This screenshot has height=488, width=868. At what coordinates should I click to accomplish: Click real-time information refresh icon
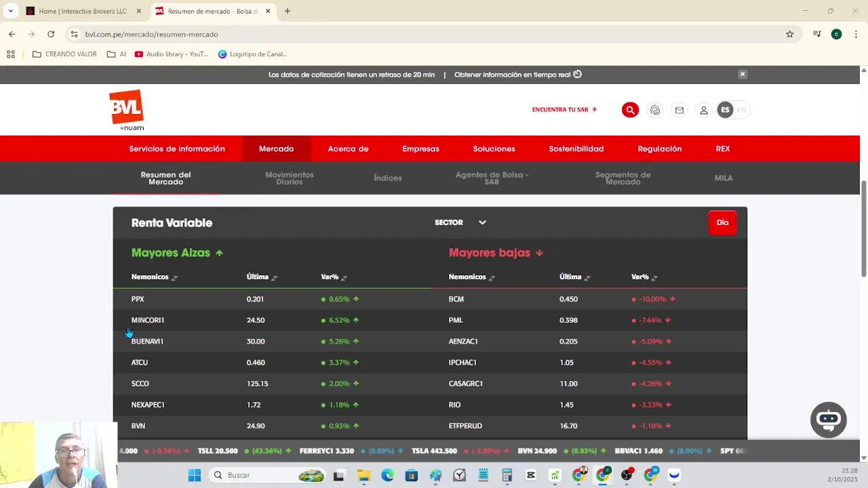click(x=578, y=75)
